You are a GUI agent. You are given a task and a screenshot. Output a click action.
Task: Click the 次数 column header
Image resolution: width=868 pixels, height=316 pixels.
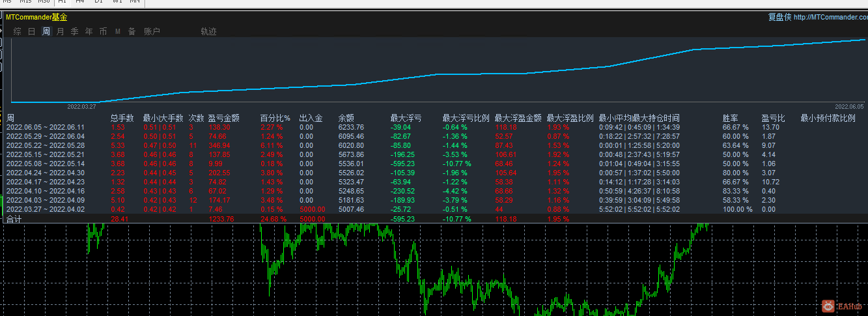click(x=196, y=119)
